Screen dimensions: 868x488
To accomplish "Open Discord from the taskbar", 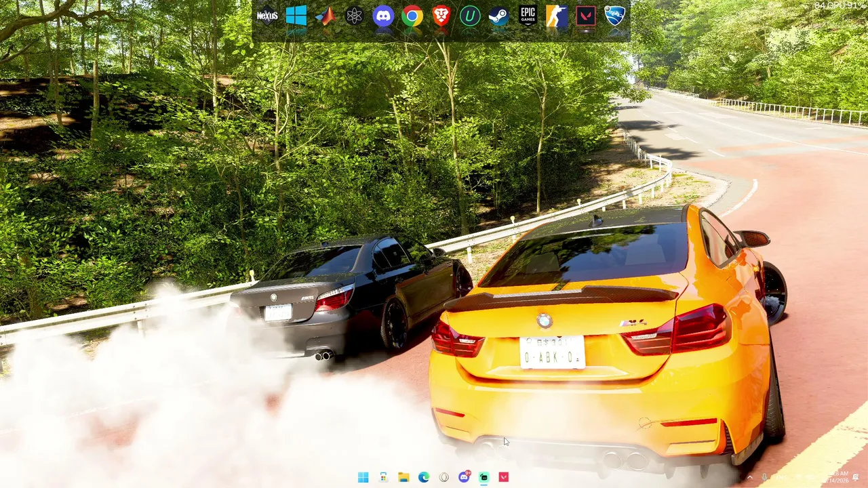I will pyautogui.click(x=464, y=477).
